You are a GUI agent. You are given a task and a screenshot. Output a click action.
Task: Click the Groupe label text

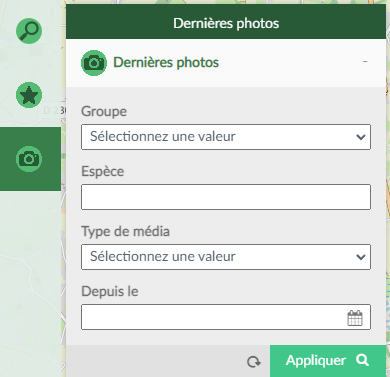[104, 111]
